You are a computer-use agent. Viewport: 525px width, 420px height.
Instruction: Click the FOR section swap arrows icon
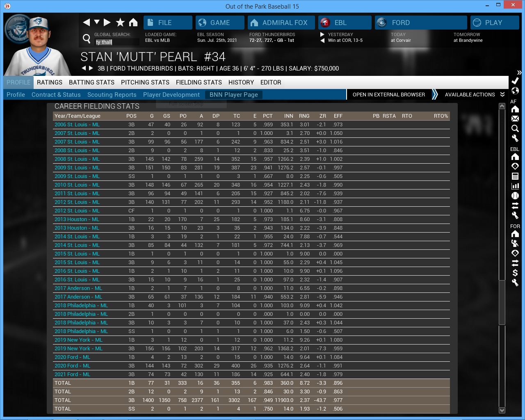pyautogui.click(x=515, y=263)
